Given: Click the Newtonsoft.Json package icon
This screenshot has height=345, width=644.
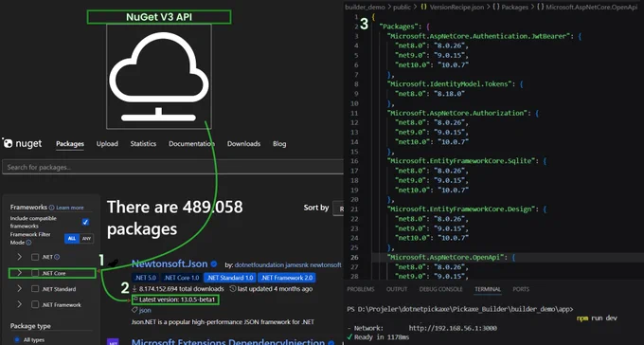Looking at the screenshot, I should click(114, 263).
